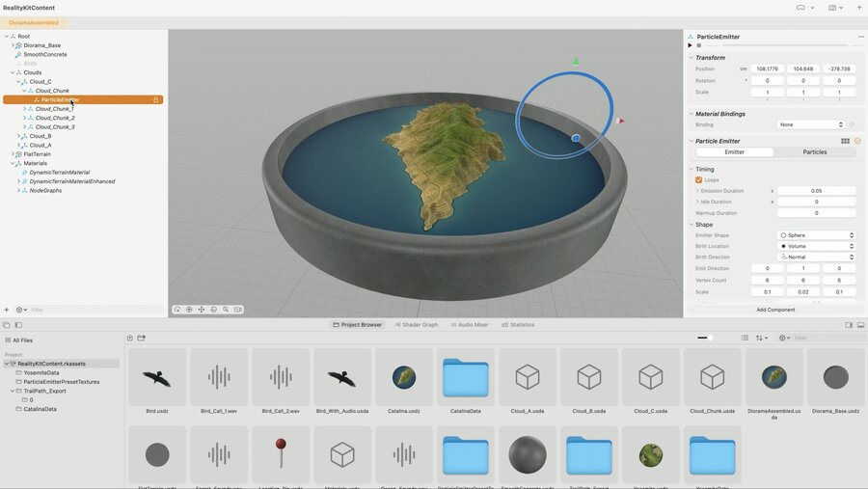868x489 pixels.
Task: Click the grid preset icon for Particle Emitter
Action: click(x=845, y=141)
